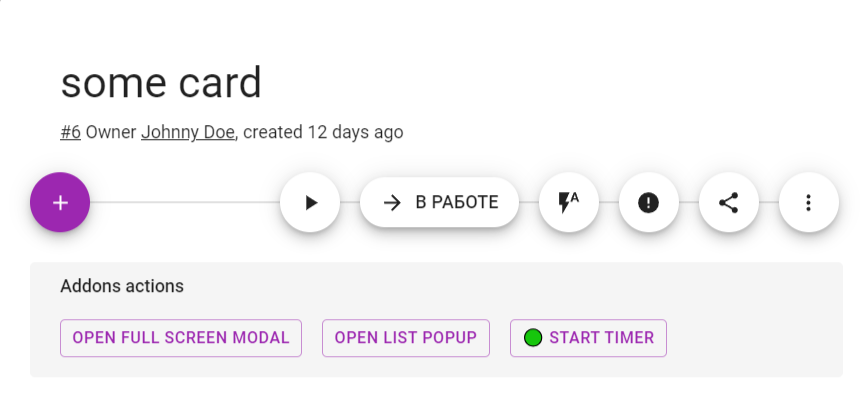Click the Addons actions heading

point(122,286)
